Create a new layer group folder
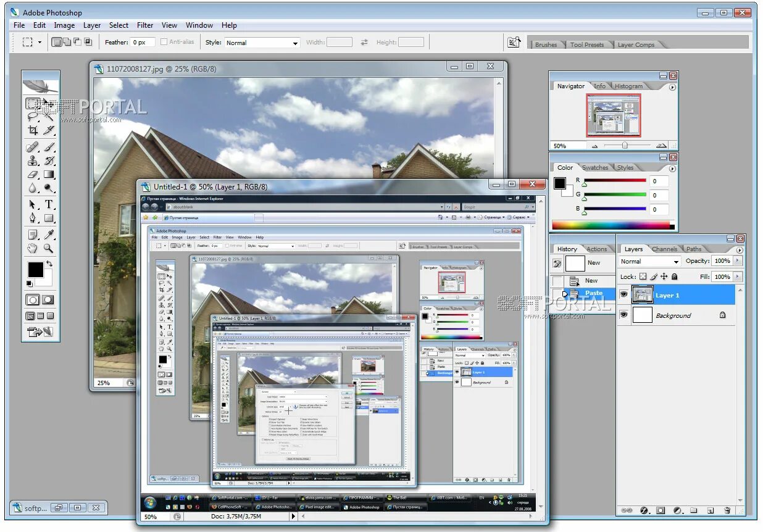The height and width of the screenshot is (532, 763). click(x=694, y=510)
